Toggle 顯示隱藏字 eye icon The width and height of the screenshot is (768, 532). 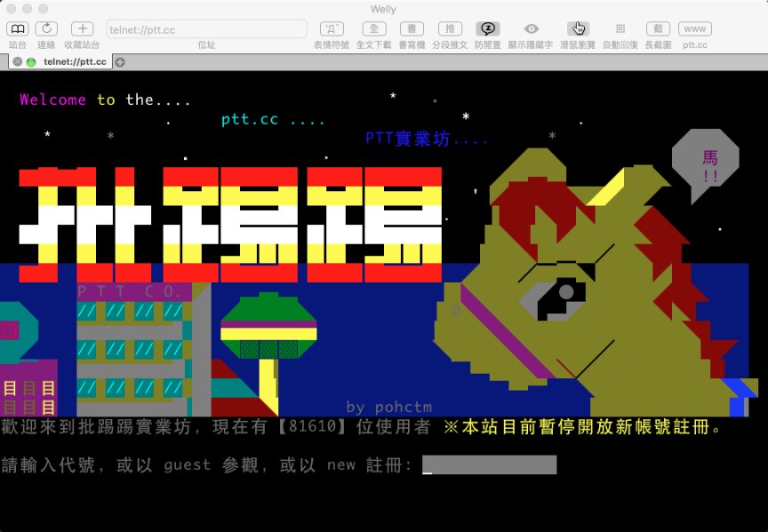531,29
